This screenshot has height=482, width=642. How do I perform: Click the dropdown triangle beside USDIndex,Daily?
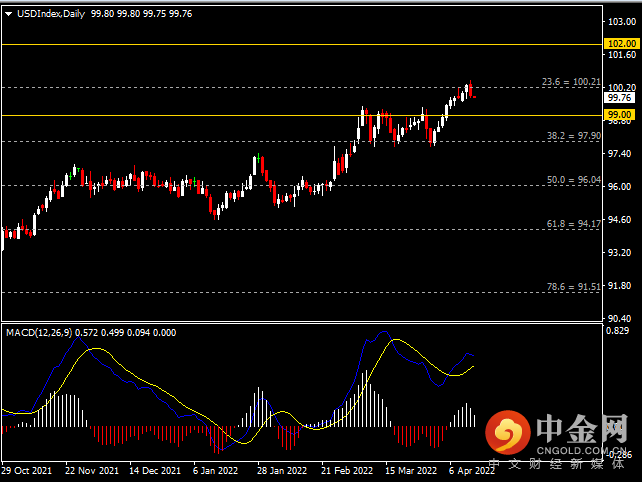[8, 14]
